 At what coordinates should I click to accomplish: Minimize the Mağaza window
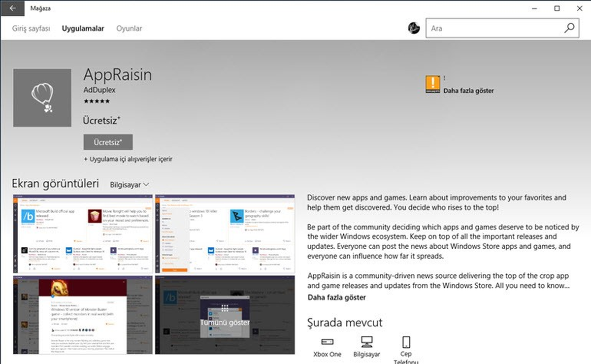[534, 8]
